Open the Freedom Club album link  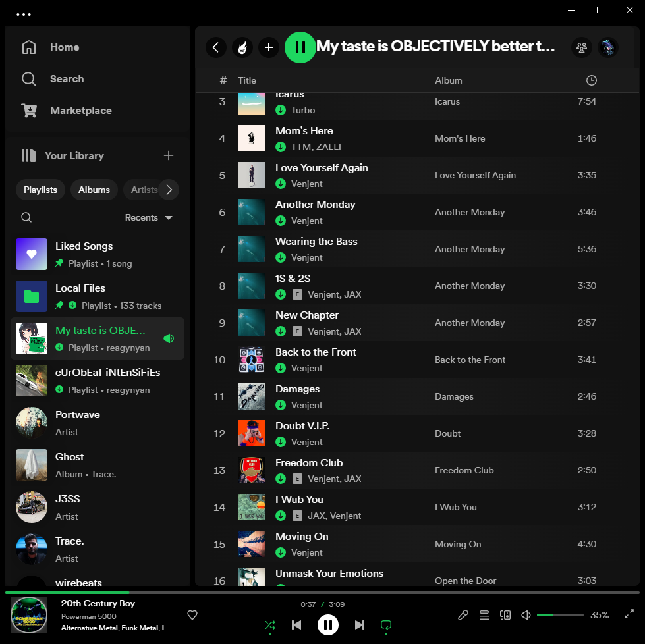pyautogui.click(x=464, y=470)
